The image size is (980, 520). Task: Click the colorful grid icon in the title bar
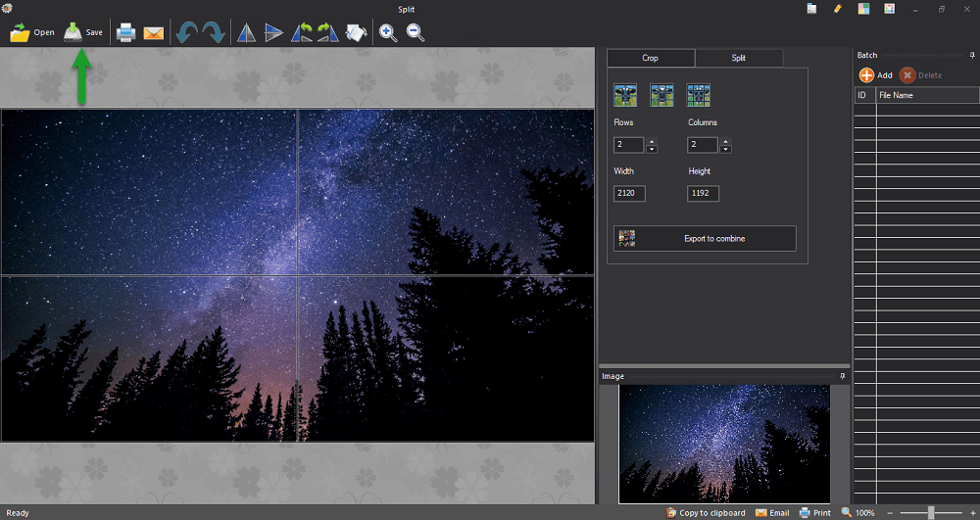tap(890, 9)
